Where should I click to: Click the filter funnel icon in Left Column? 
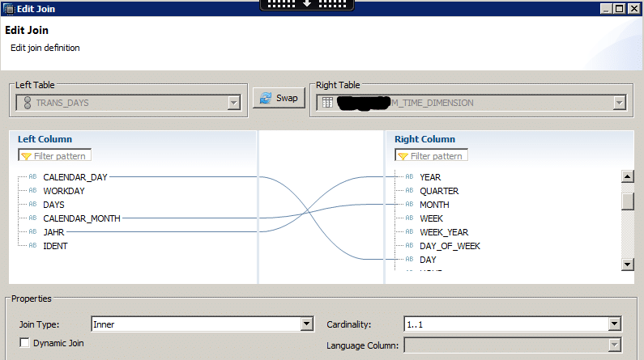[x=26, y=155]
